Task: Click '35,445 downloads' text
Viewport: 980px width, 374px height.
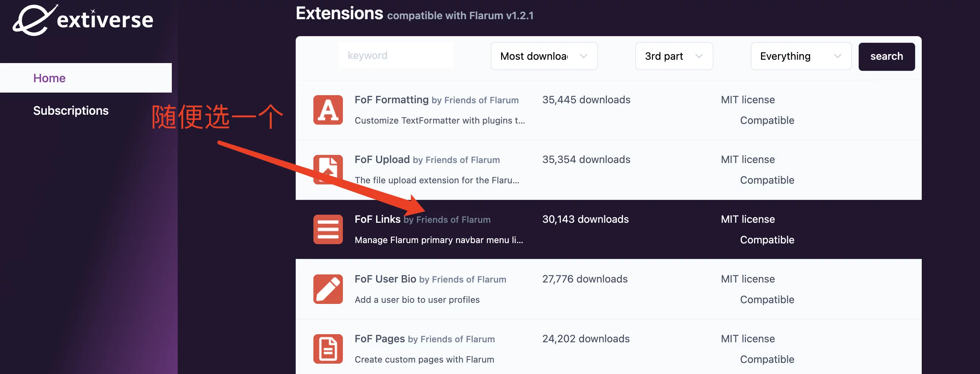Action: click(586, 100)
